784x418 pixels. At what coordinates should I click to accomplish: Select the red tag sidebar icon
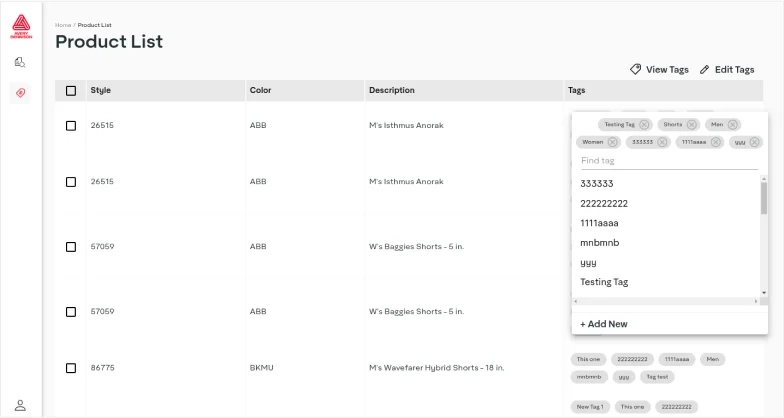coord(20,93)
